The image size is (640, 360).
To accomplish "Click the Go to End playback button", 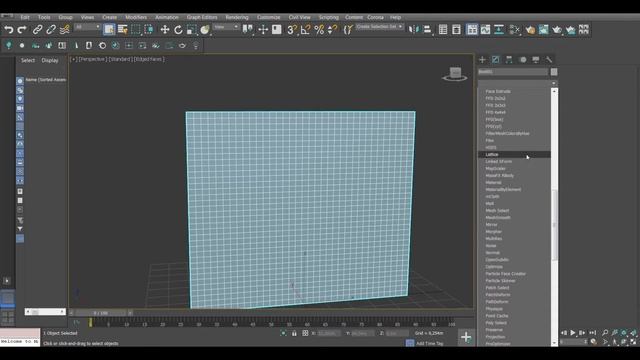I will click(x=592, y=333).
